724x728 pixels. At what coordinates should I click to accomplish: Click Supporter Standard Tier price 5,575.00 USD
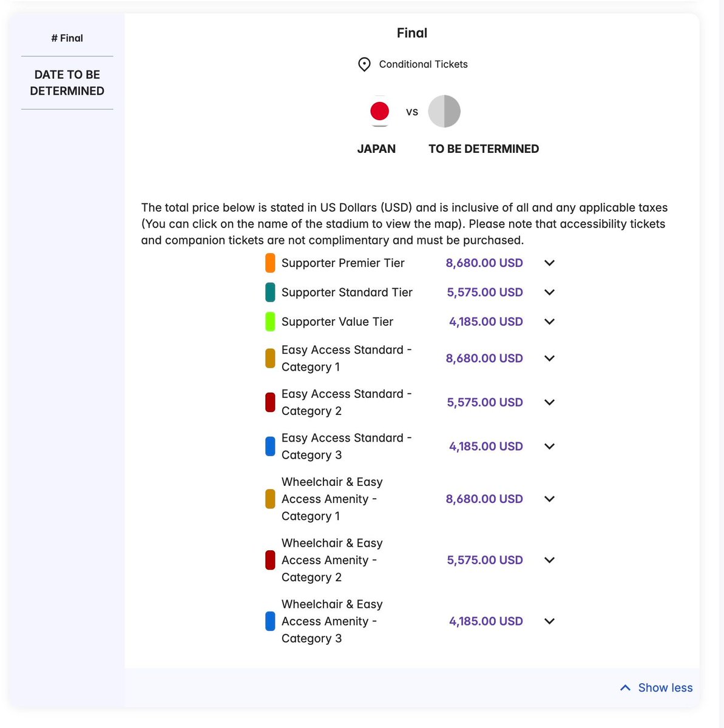tap(485, 292)
